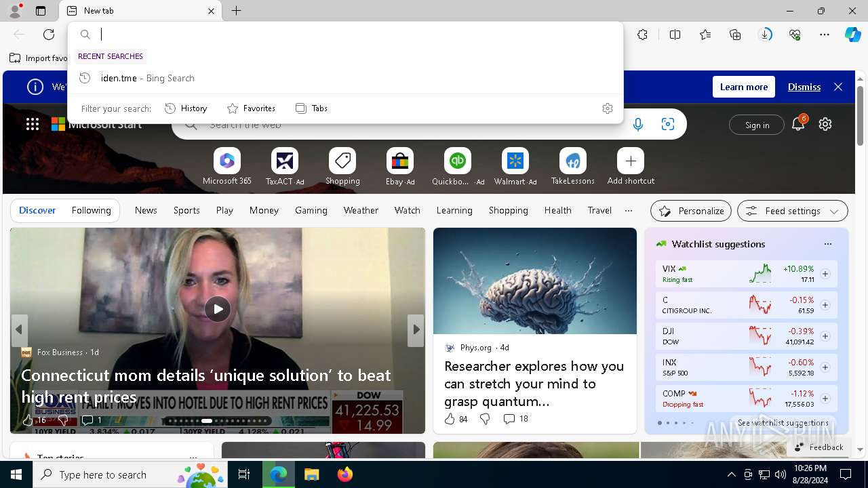The height and width of the screenshot is (488, 868).
Task: Open the Collections icon
Action: 735,35
